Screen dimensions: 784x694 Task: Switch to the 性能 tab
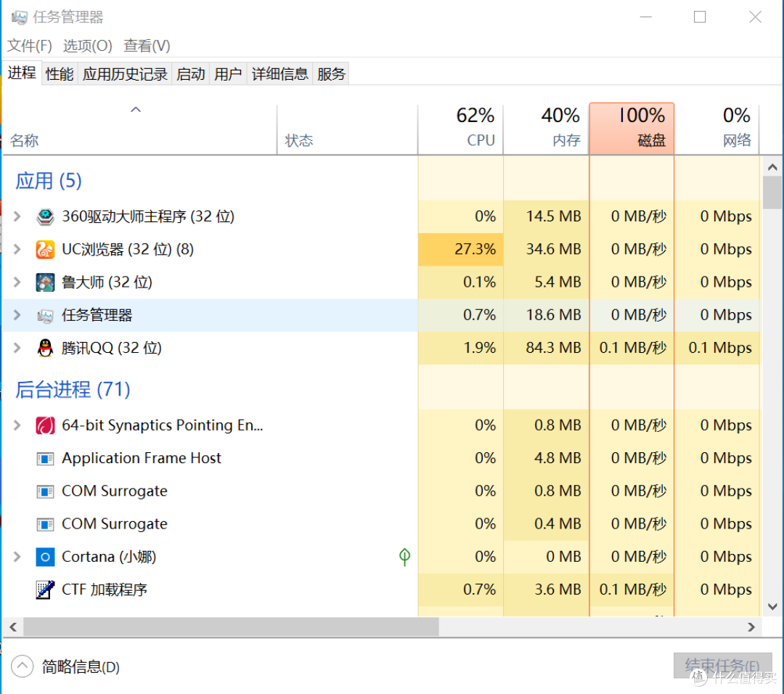pos(60,74)
